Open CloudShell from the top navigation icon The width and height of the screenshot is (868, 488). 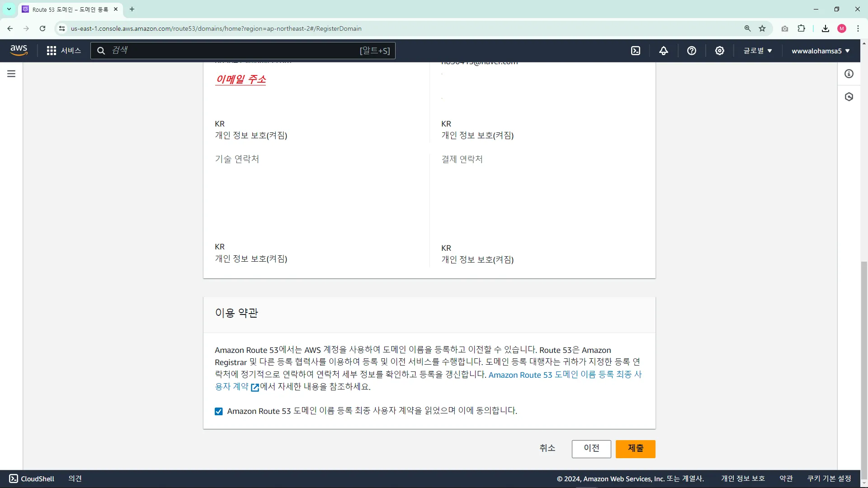pos(636,51)
